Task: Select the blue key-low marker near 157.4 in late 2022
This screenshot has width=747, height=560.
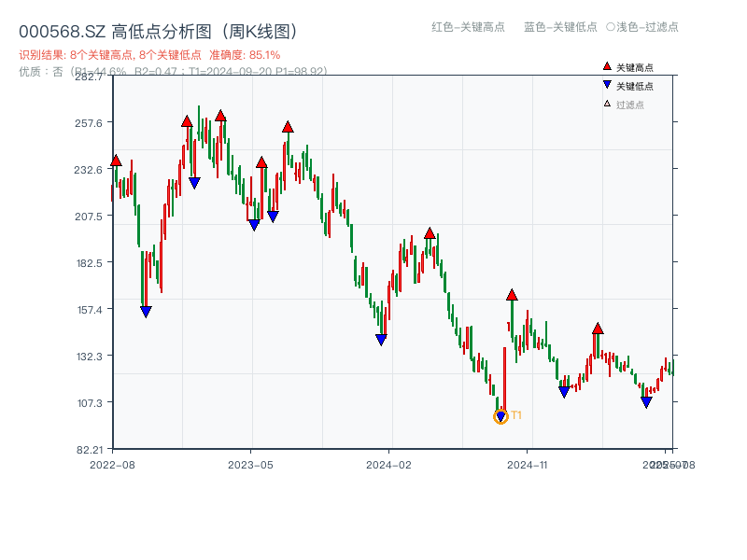Action: click(x=146, y=312)
